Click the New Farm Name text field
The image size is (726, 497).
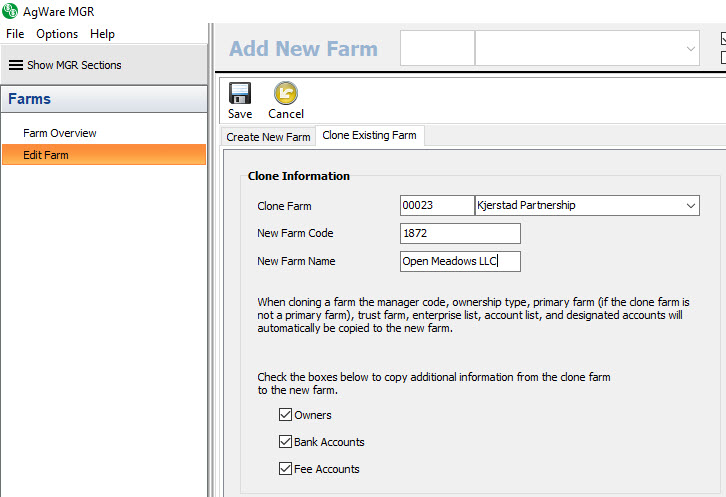point(460,262)
